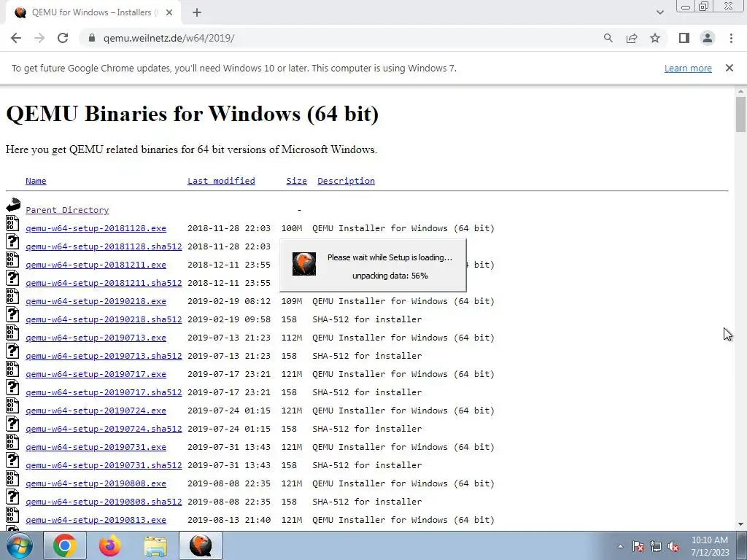Image resolution: width=747 pixels, height=560 pixels.
Task: Reload the page with the refresh icon
Action: click(x=63, y=38)
